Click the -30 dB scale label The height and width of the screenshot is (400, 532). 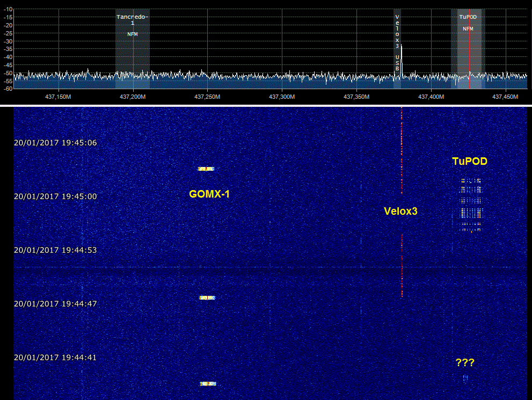8,41
